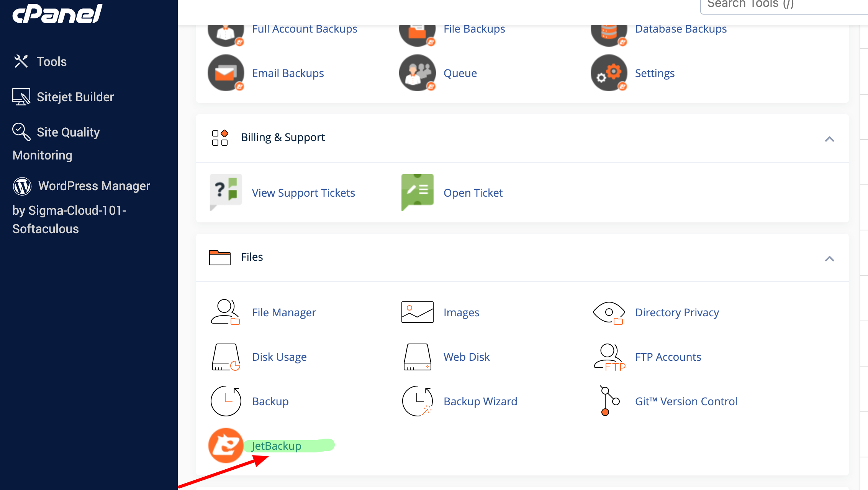868x490 pixels.
Task: Click the Backup clock icon
Action: tap(226, 401)
